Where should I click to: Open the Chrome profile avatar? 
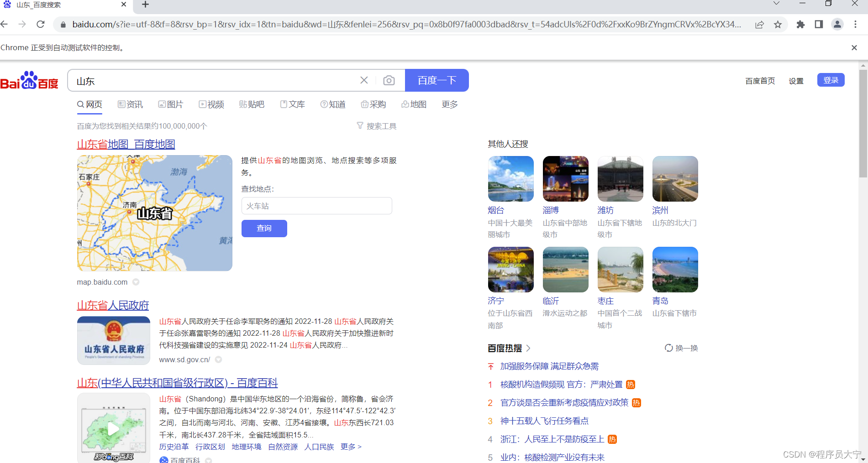click(837, 24)
